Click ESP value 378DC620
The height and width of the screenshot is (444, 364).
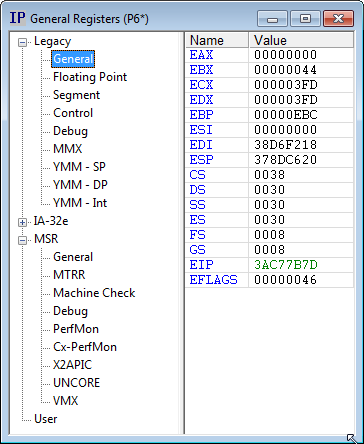coord(286,160)
